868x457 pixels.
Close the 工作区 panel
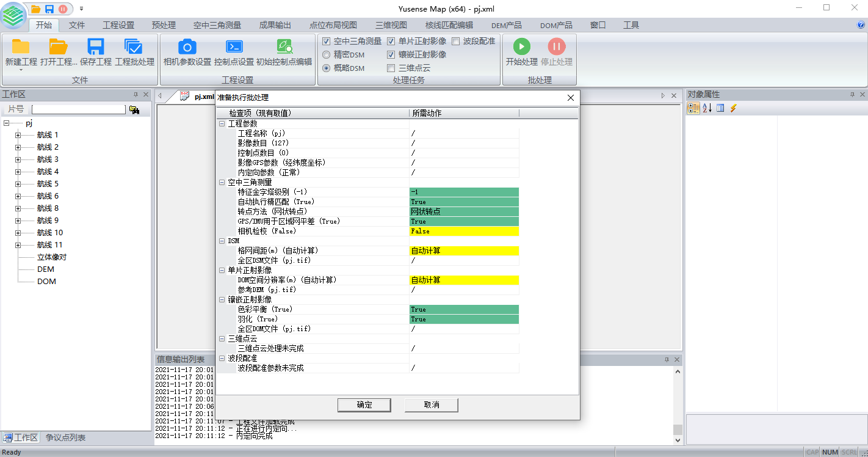pos(146,95)
